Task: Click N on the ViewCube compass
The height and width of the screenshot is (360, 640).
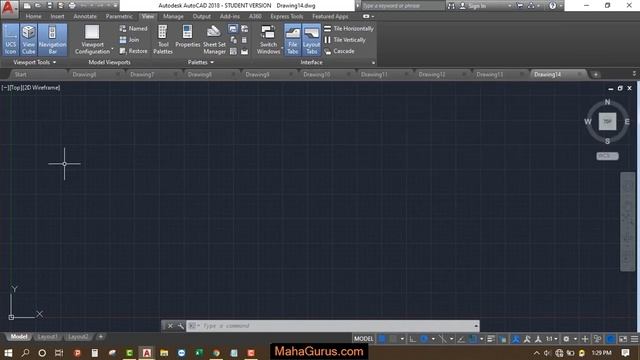Action: [607, 102]
